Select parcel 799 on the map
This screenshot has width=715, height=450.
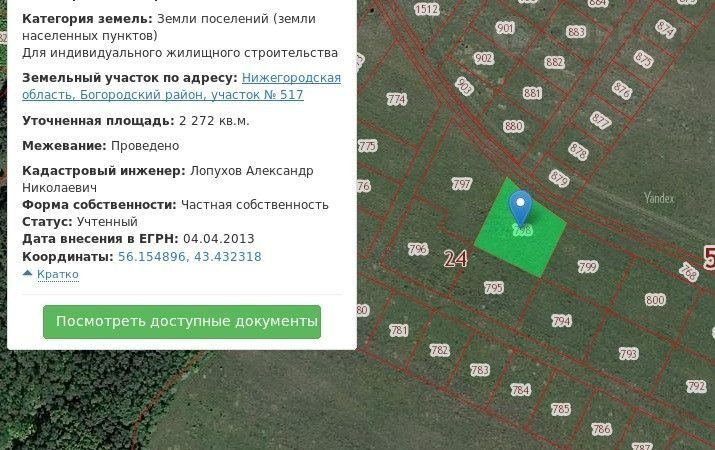587,267
